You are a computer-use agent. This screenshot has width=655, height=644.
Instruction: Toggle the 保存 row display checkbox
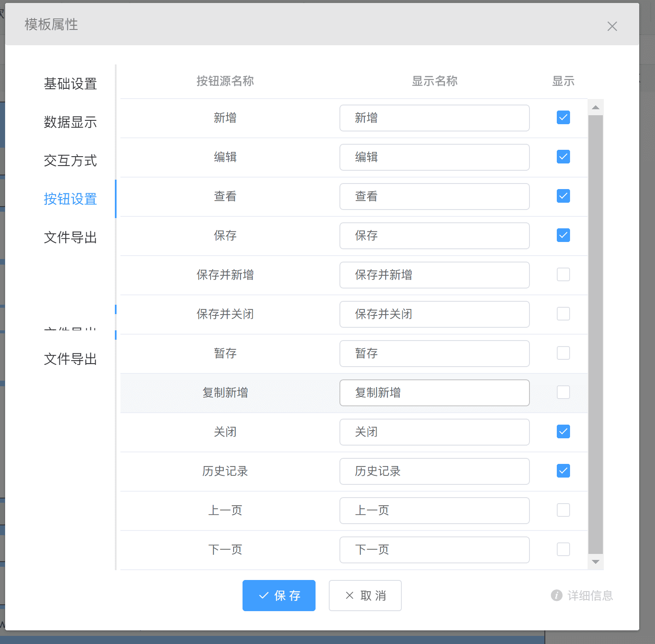563,235
